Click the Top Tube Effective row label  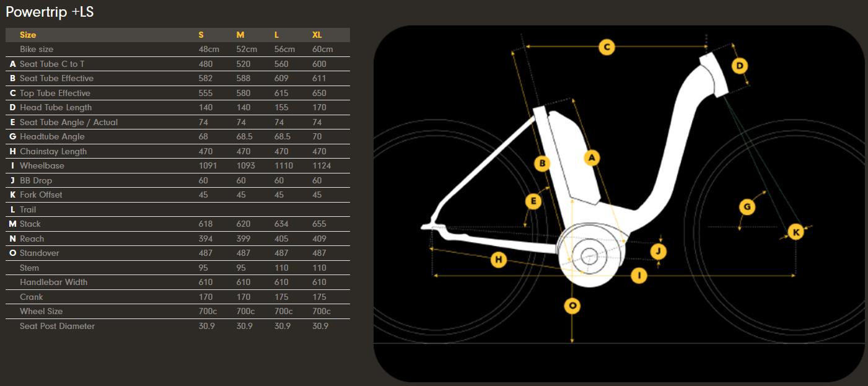[55, 93]
